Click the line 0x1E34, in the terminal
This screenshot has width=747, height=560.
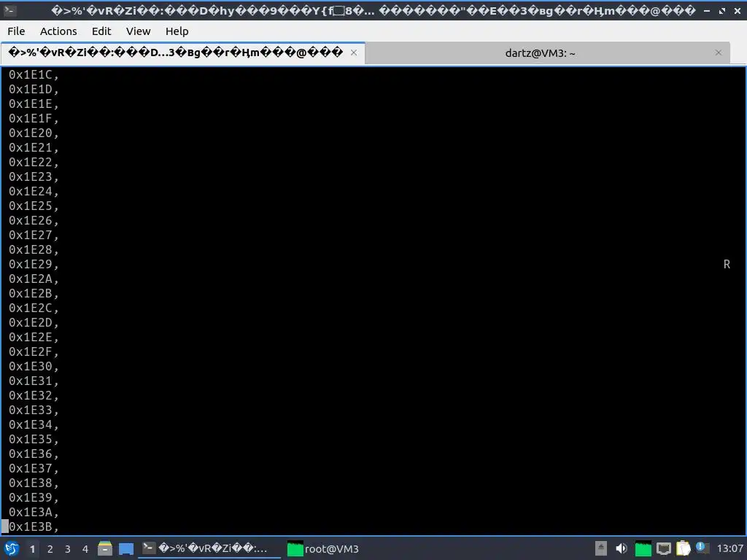[34, 425]
